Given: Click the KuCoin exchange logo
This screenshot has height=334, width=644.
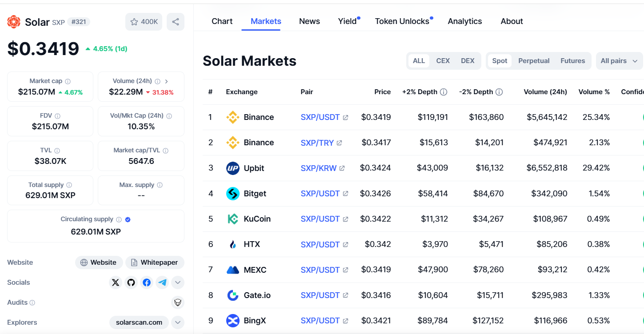Looking at the screenshot, I should [233, 219].
